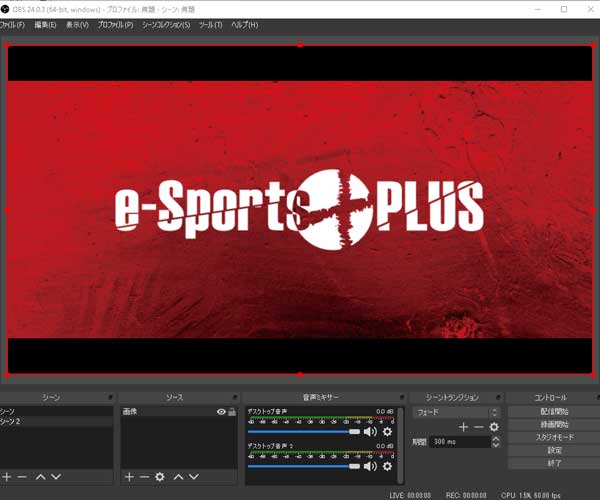The image size is (600, 500).
Task: Add a new scene with the plus icon
Action: click(x=7, y=477)
